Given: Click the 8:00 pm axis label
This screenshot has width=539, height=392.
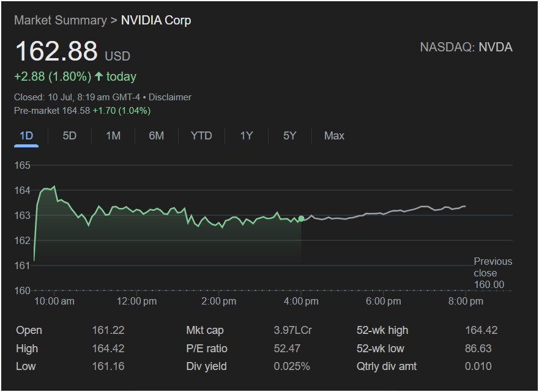Looking at the screenshot, I should tap(466, 301).
